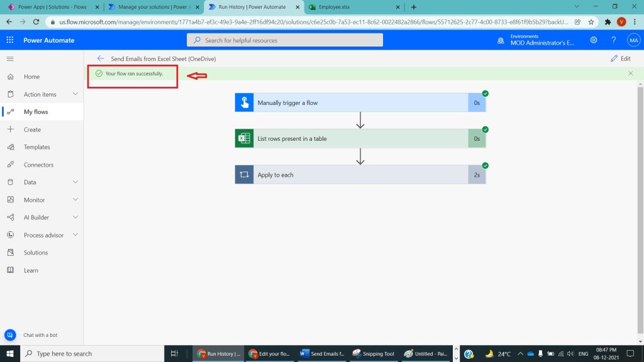The height and width of the screenshot is (362, 644).
Task: Click the Edit button
Action: (620, 58)
